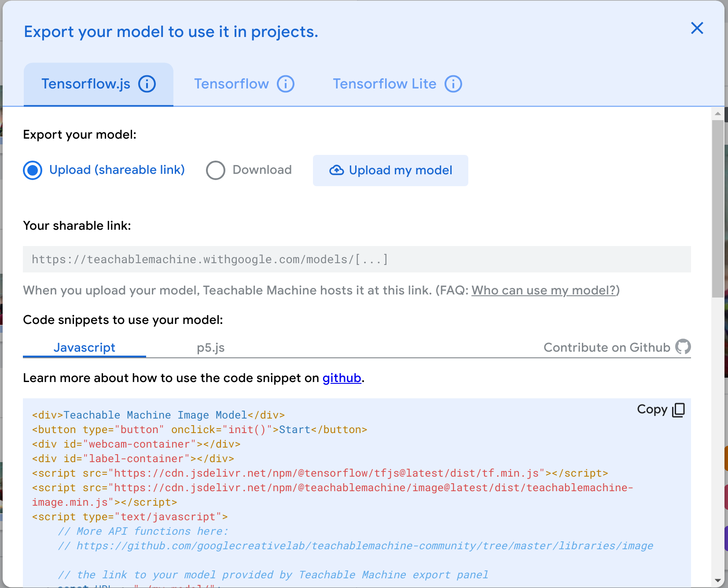Click the googlecreativelab github URL comment
This screenshot has width=728, height=588.
(x=356, y=546)
